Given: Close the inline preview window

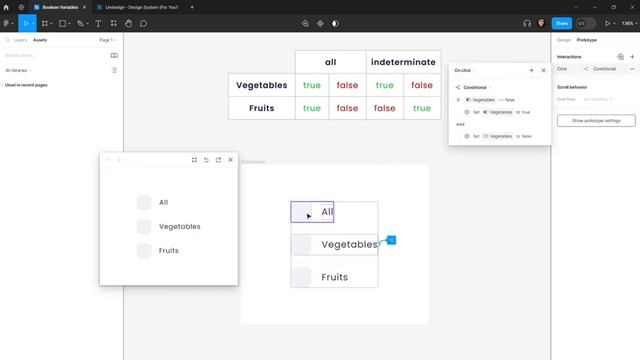Looking at the screenshot, I should (x=231, y=160).
